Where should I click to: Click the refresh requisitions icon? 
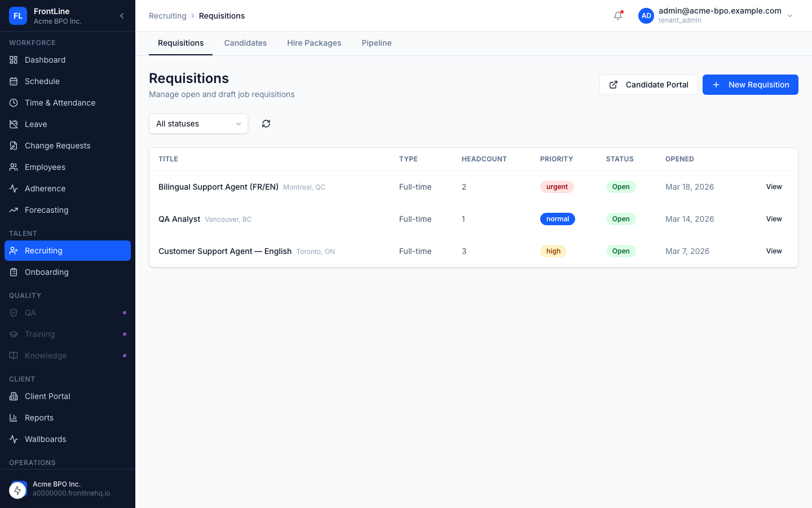[266, 124]
